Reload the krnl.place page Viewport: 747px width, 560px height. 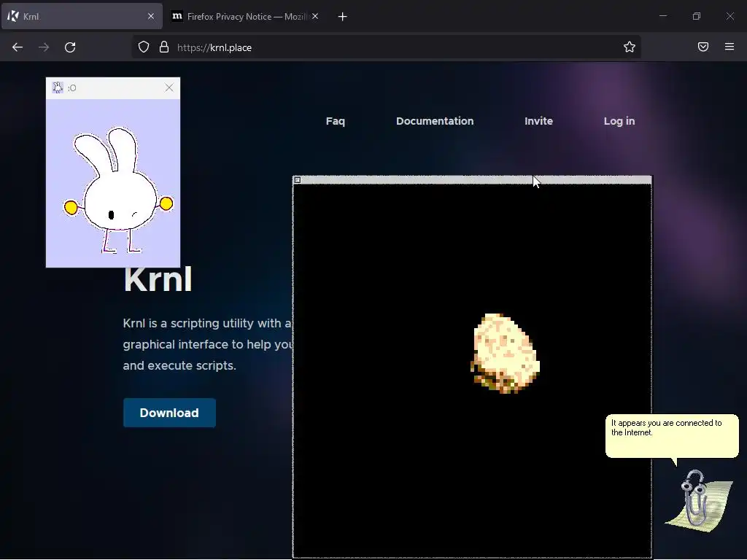tap(70, 47)
